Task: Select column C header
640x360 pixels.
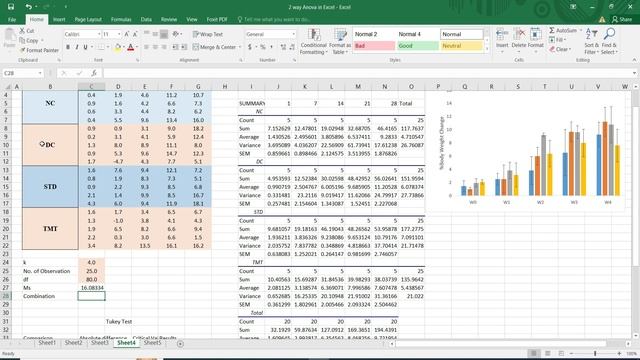Action: [x=91, y=87]
